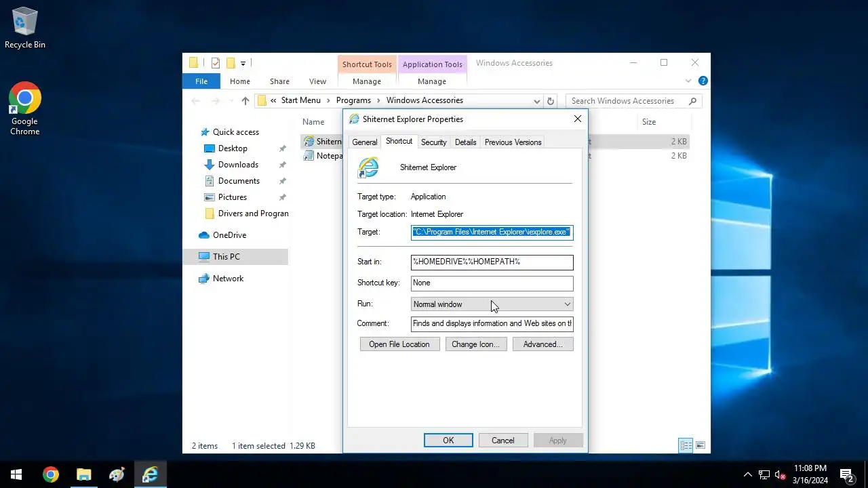Open the Windows Start menu
Screen dimensions: 868x488
(x=16, y=474)
